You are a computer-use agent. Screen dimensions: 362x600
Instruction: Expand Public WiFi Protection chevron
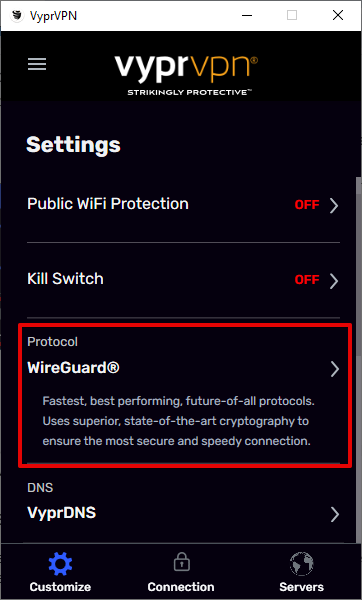(x=334, y=205)
